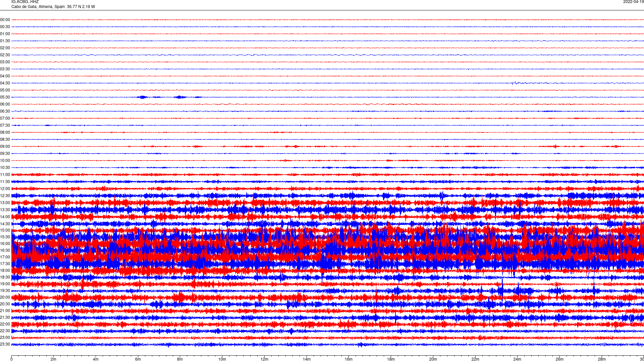Select the 17:00 time row label
The width and height of the screenshot is (644, 362).
pos(5,257)
